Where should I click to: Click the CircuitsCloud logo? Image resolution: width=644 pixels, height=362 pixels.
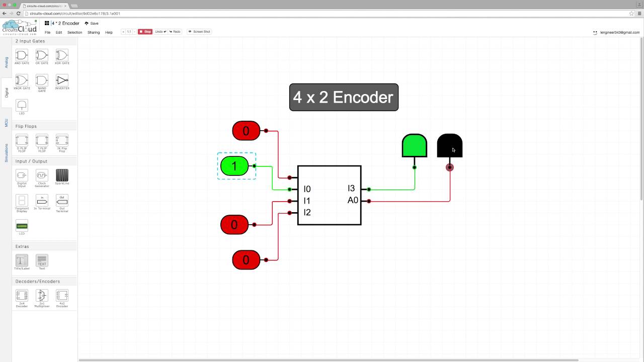point(20,27)
